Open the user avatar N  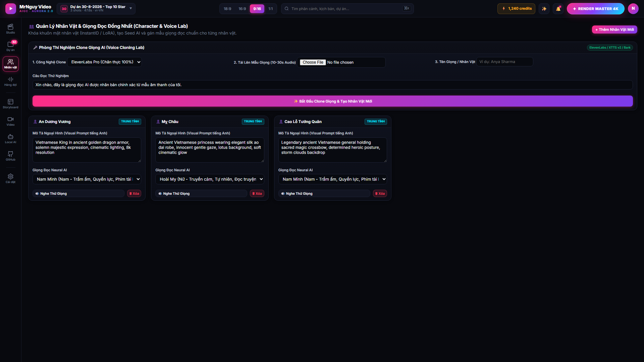633,9
